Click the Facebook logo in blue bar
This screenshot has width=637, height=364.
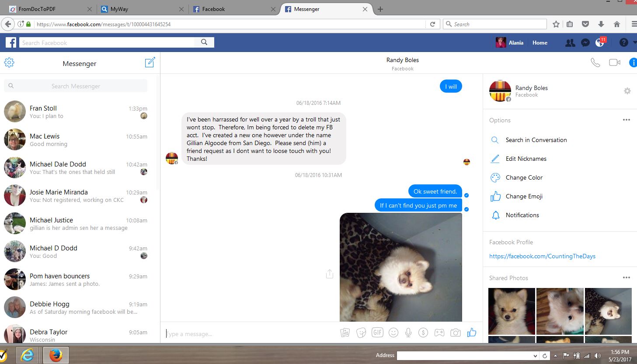(x=11, y=42)
